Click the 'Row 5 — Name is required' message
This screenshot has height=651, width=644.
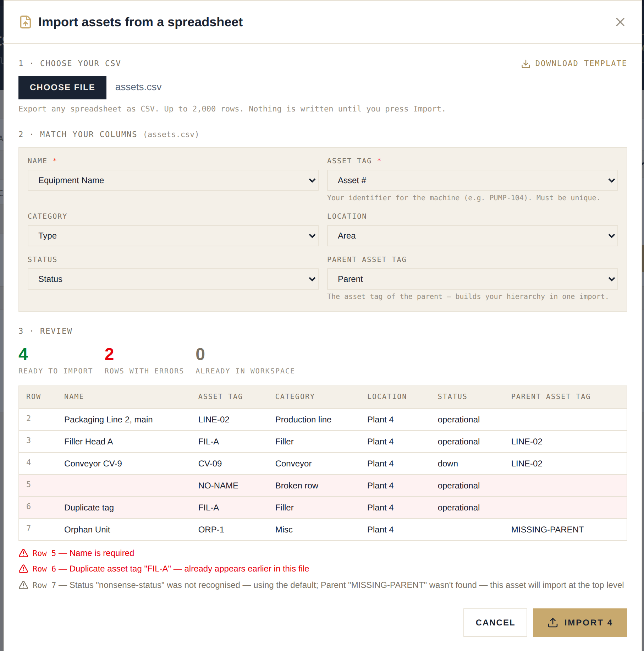(83, 553)
